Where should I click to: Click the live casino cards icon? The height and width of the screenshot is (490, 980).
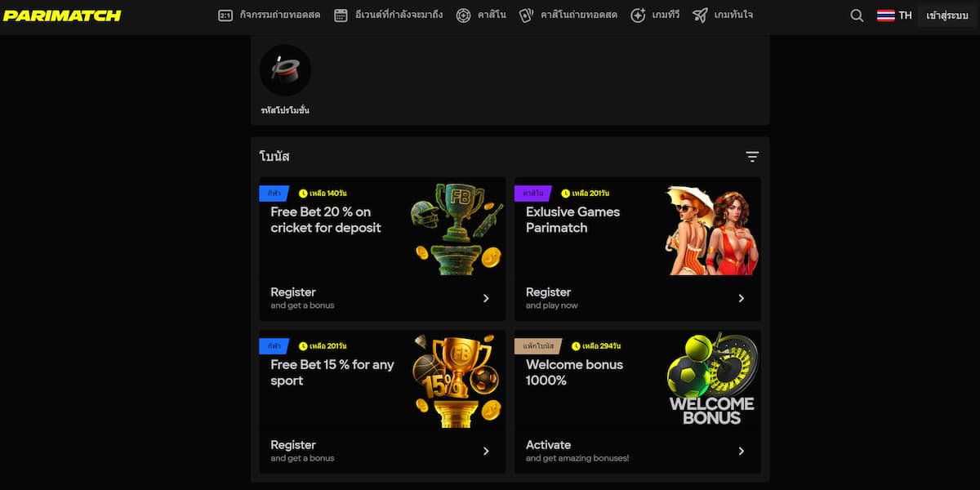pyautogui.click(x=526, y=16)
